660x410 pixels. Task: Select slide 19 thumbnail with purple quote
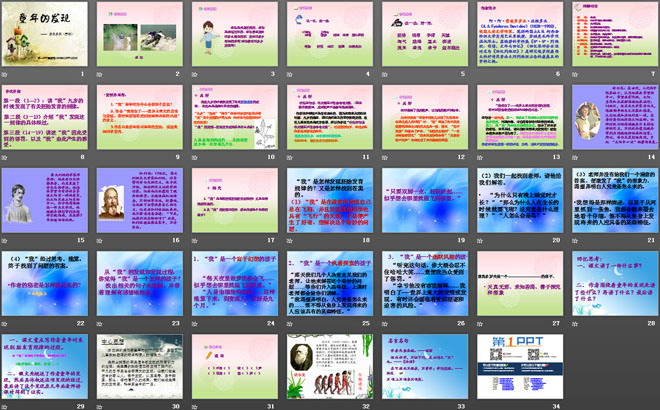(x=425, y=200)
